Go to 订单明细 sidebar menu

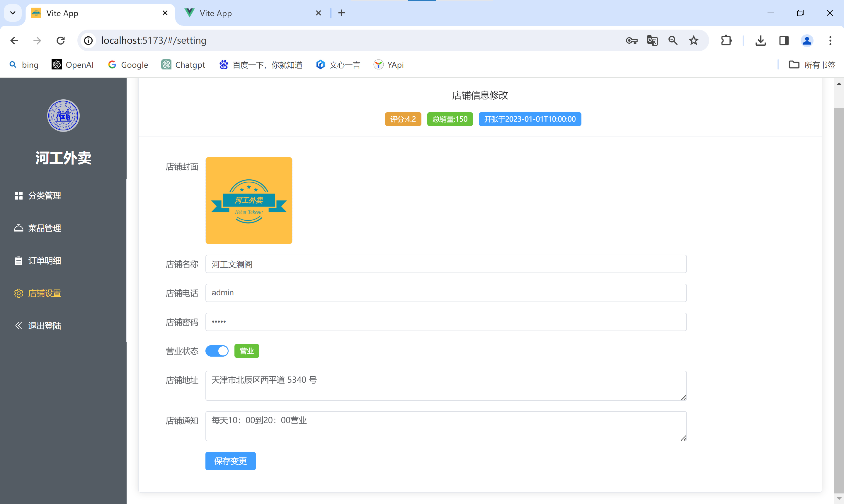pos(44,260)
